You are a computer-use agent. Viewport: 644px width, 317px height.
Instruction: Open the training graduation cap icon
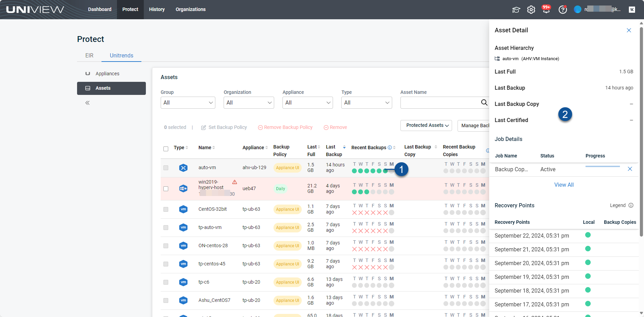(516, 10)
